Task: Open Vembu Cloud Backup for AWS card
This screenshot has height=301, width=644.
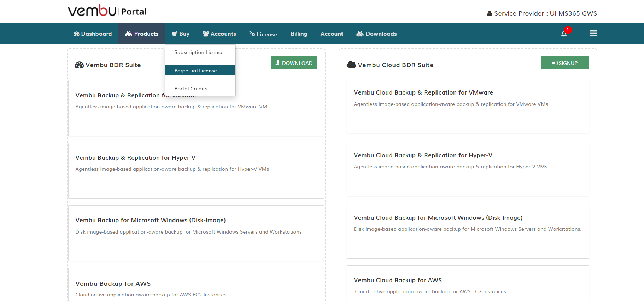Action: coord(468,283)
